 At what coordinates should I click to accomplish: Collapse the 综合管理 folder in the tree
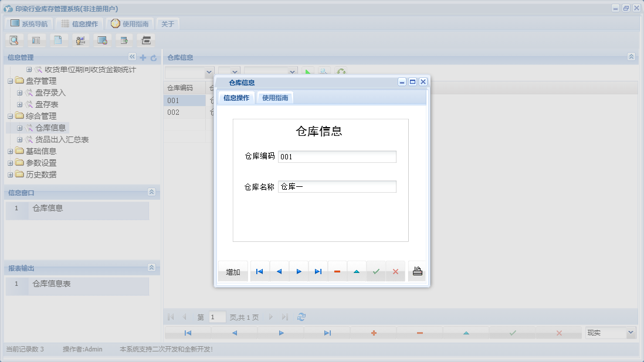pyautogui.click(x=10, y=116)
